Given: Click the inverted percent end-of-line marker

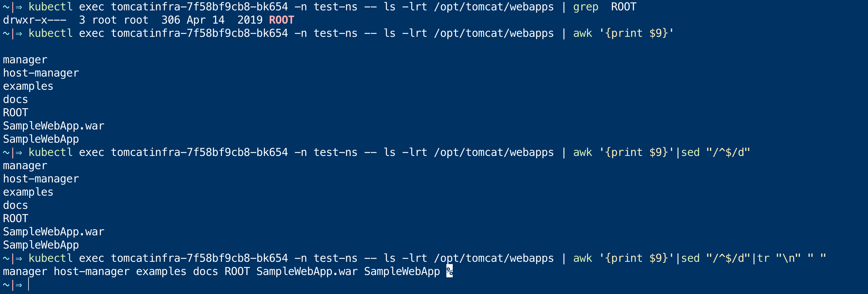Looking at the screenshot, I should 449,272.
